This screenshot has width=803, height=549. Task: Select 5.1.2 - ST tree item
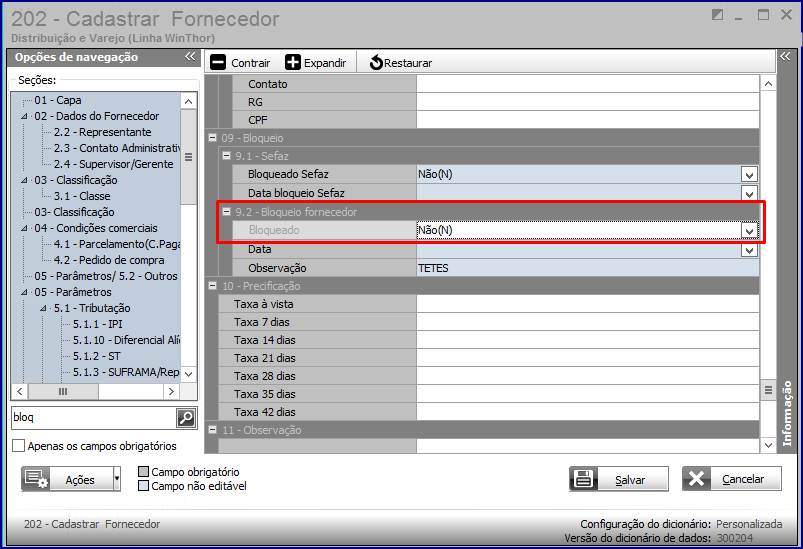point(97,356)
